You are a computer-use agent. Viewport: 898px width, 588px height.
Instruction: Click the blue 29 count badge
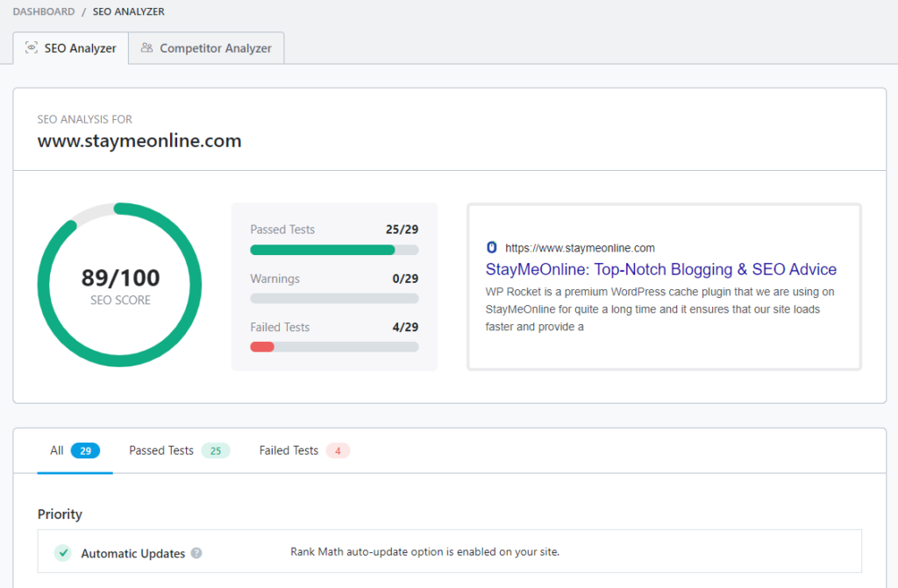pos(85,450)
